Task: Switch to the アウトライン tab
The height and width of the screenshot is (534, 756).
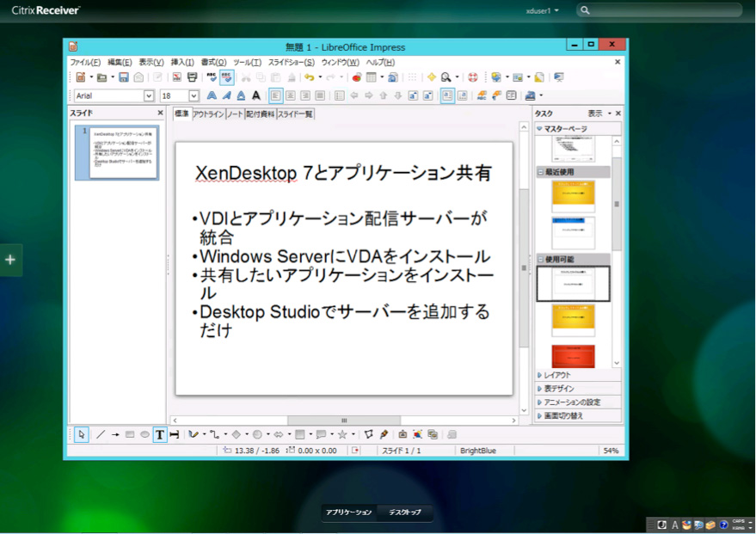Action: tap(208, 114)
